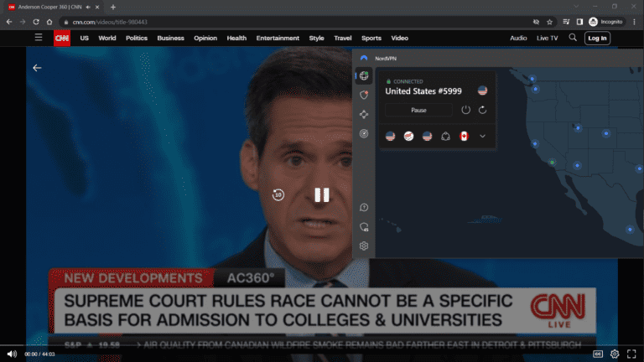The height and width of the screenshot is (362, 644).
Task: Open NordVPN Dark Web Monitor target icon
Action: click(x=364, y=133)
